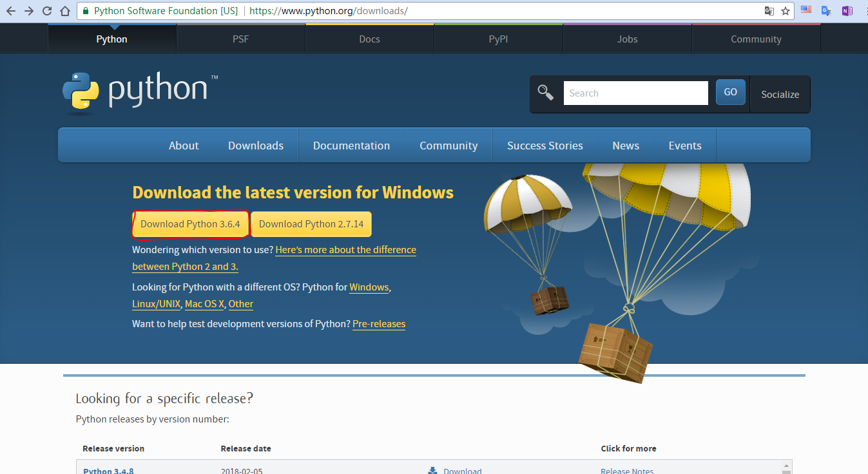The width and height of the screenshot is (868, 474).
Task: Open the Pre-releases link
Action: [x=379, y=324]
